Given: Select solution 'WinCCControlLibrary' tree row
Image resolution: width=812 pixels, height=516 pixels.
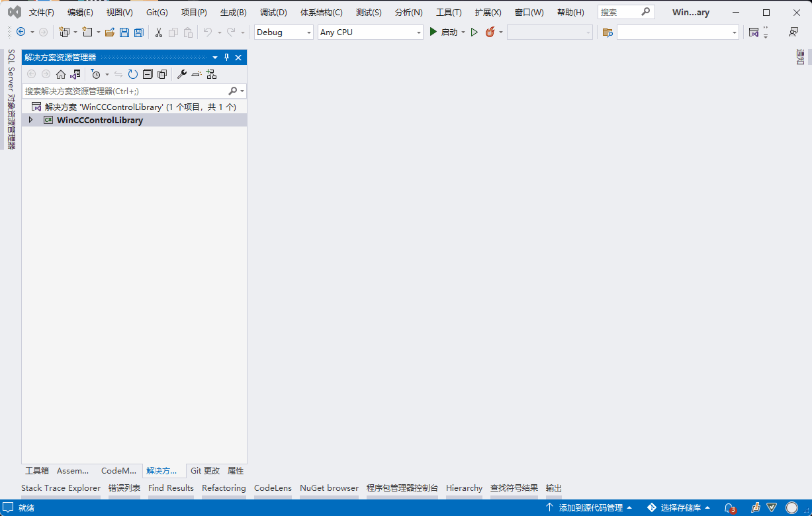Looking at the screenshot, I should (134, 107).
